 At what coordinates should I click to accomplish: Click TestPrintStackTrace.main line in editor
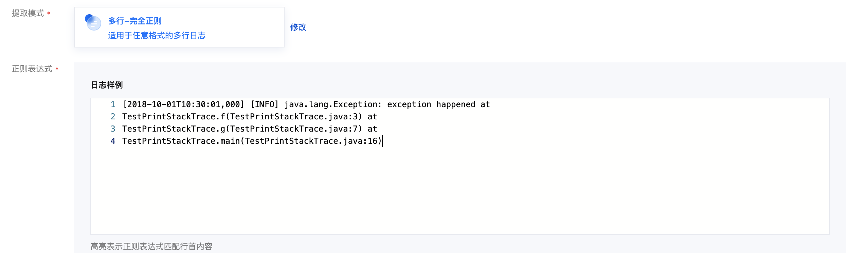pyautogui.click(x=252, y=141)
